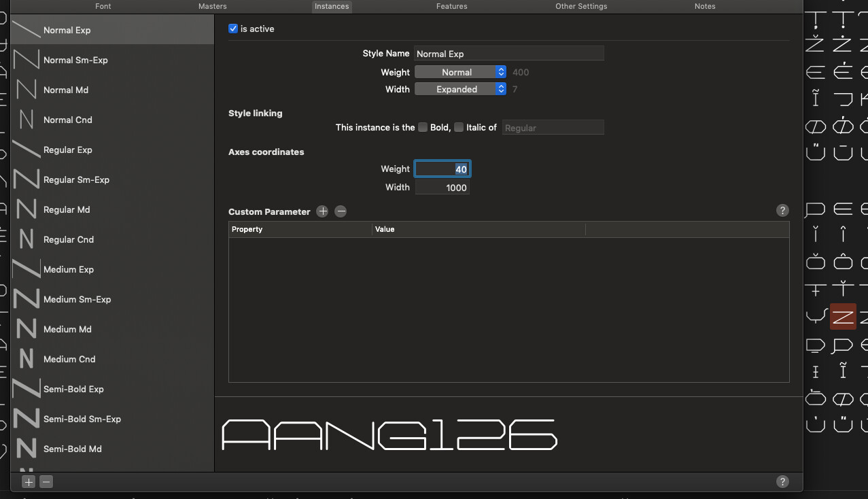
Task: Add a new custom parameter with plus icon
Action: 322,211
